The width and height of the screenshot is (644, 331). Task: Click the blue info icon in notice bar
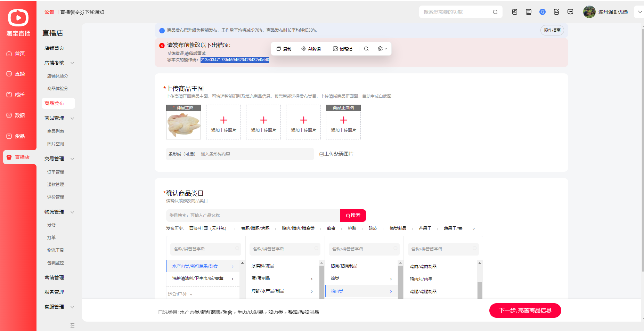pyautogui.click(x=162, y=31)
